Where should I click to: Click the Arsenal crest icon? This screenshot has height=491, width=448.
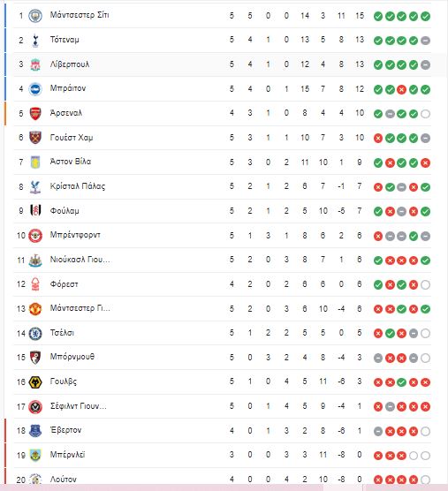[x=35, y=113]
